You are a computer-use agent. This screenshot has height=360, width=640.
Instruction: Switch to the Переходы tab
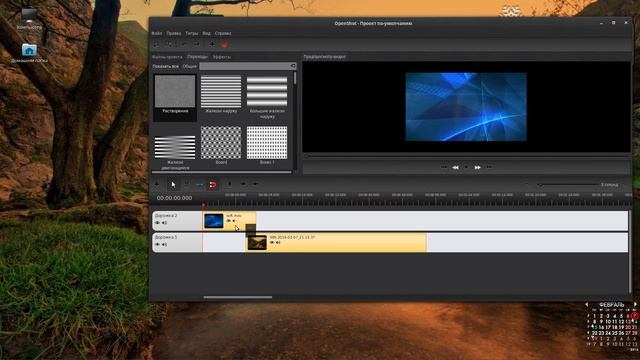198,57
